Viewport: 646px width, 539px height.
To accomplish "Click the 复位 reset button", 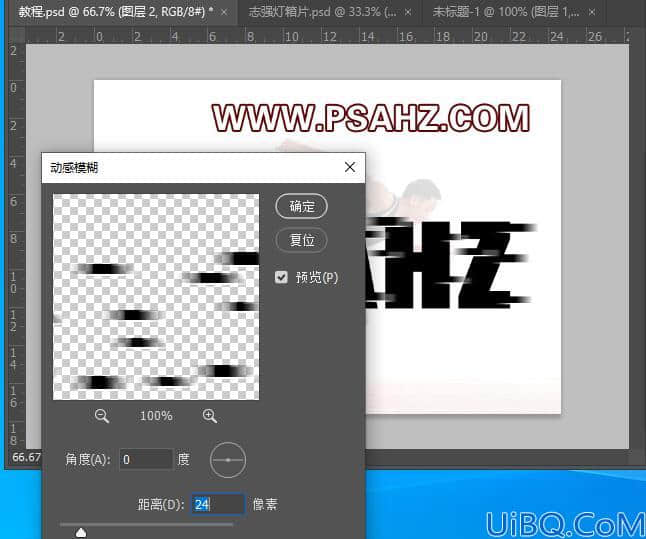I will 302,240.
